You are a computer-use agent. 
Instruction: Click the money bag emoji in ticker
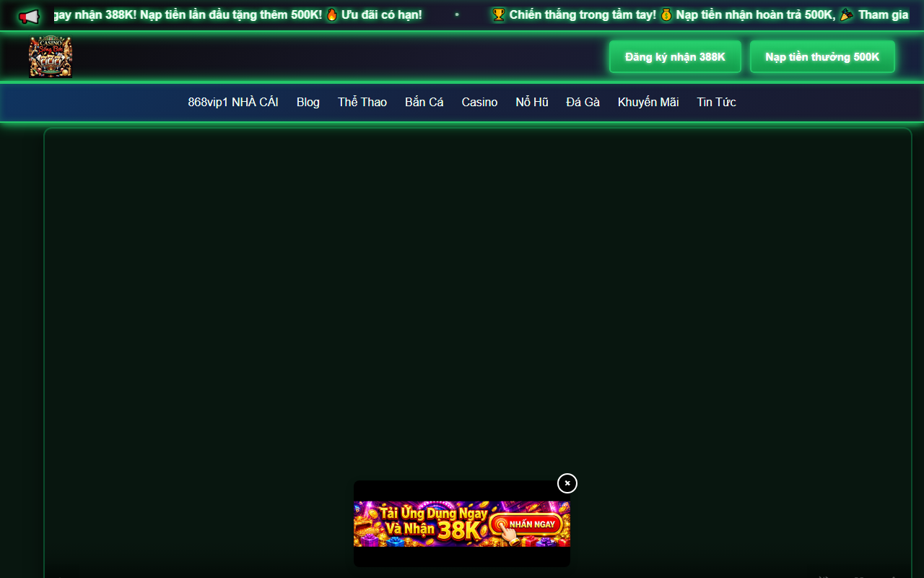tap(666, 14)
